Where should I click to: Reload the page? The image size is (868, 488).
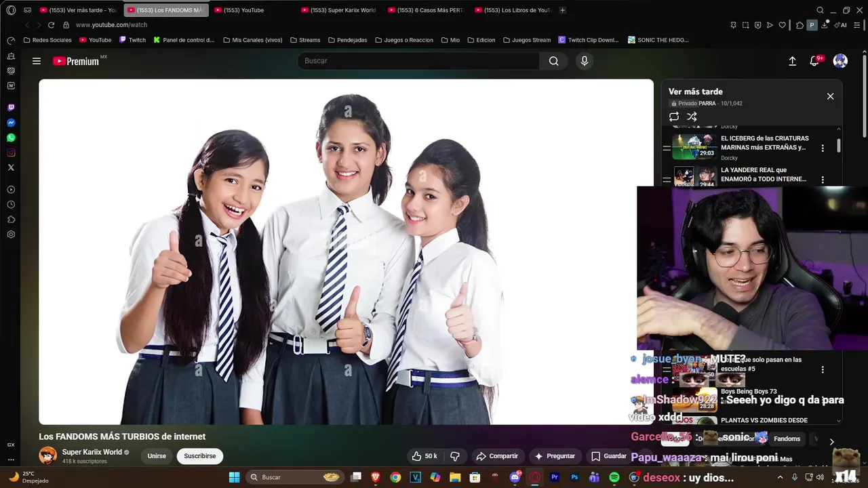[x=51, y=25]
